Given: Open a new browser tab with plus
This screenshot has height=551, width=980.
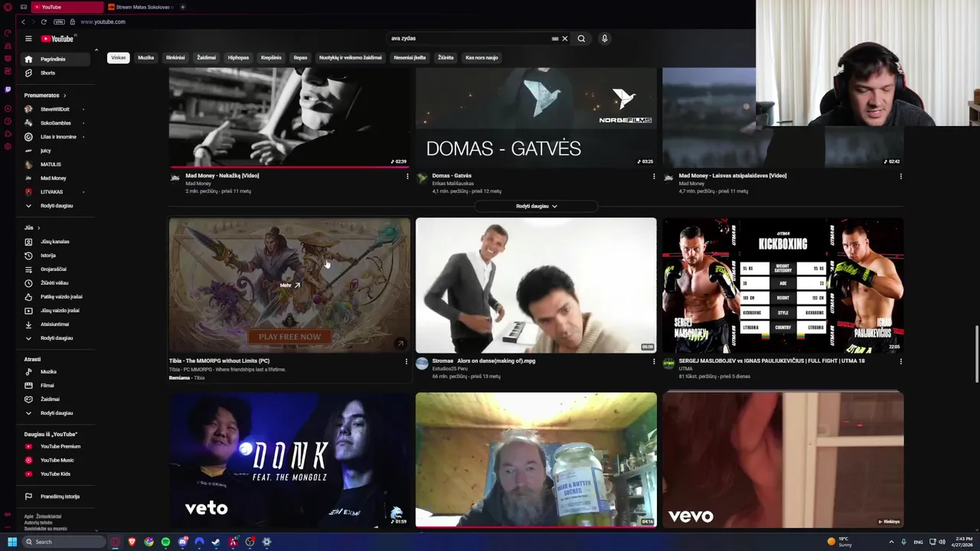Looking at the screenshot, I should [x=182, y=7].
